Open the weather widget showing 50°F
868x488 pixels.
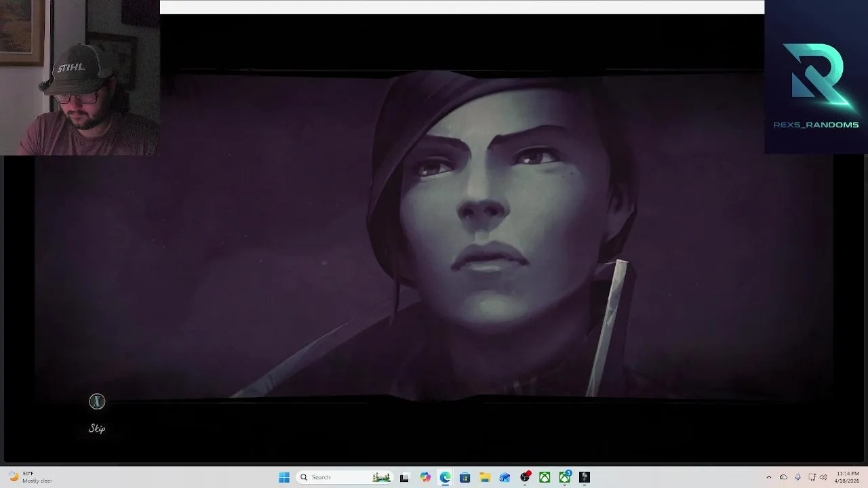click(30, 477)
